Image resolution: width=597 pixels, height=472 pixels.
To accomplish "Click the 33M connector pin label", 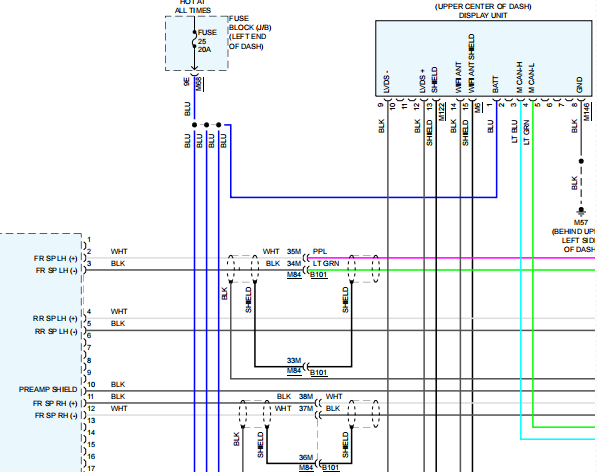I will pyautogui.click(x=294, y=360).
